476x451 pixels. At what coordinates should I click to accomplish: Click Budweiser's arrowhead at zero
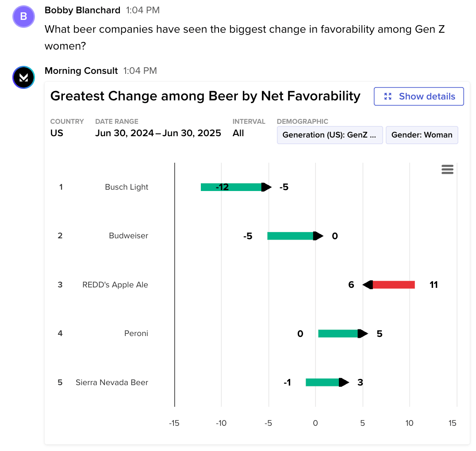318,236
